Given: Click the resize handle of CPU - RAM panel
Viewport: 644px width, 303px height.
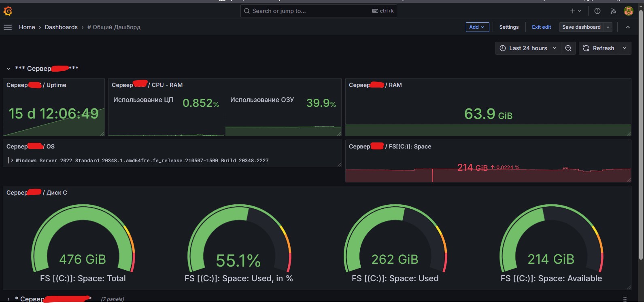Looking at the screenshot, I should coord(339,133).
